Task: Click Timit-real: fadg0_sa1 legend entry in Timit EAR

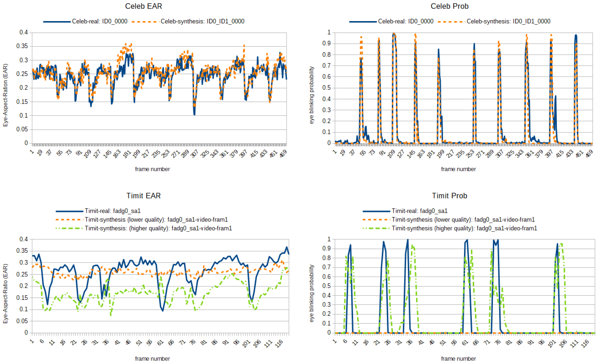Action: 113,211
